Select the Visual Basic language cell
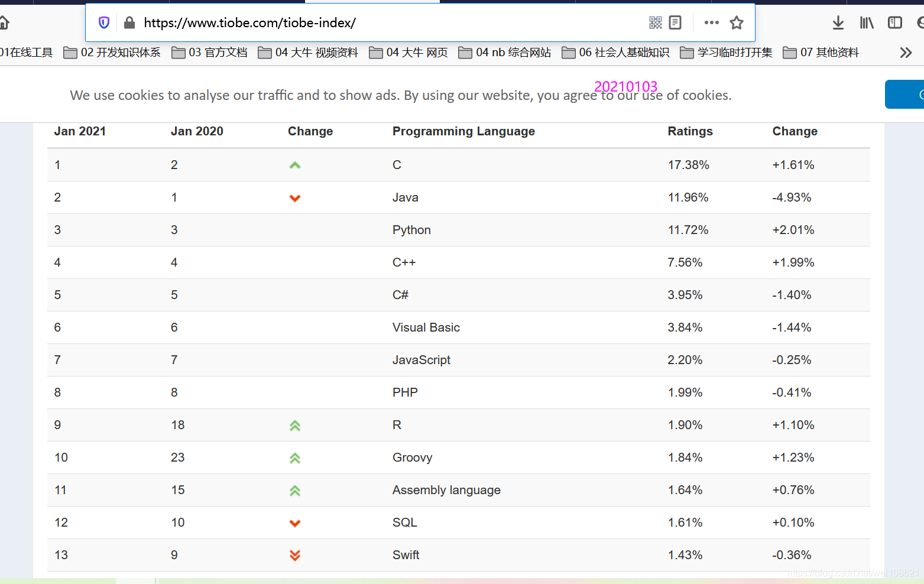This screenshot has height=584, width=924. tap(426, 327)
